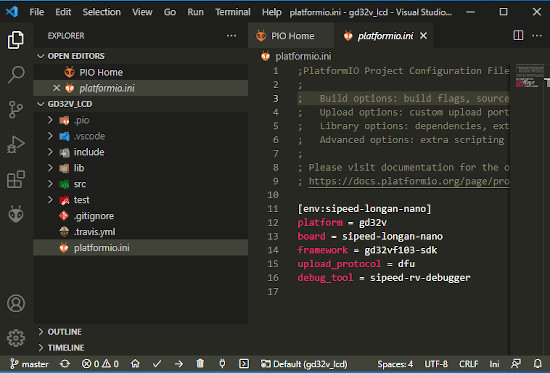
Task: Close the platformio.ini editor tab
Action: (x=423, y=35)
